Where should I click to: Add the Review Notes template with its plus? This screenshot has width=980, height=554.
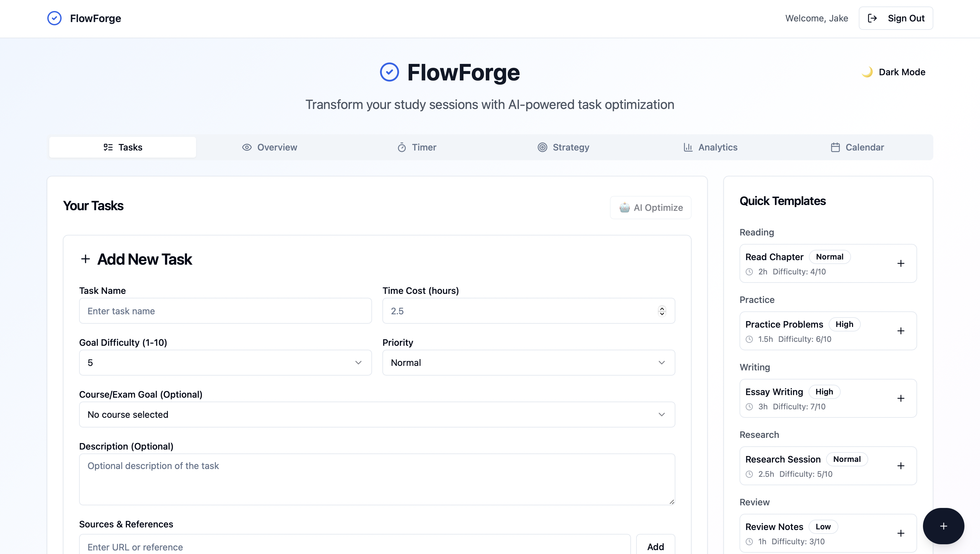coord(901,533)
